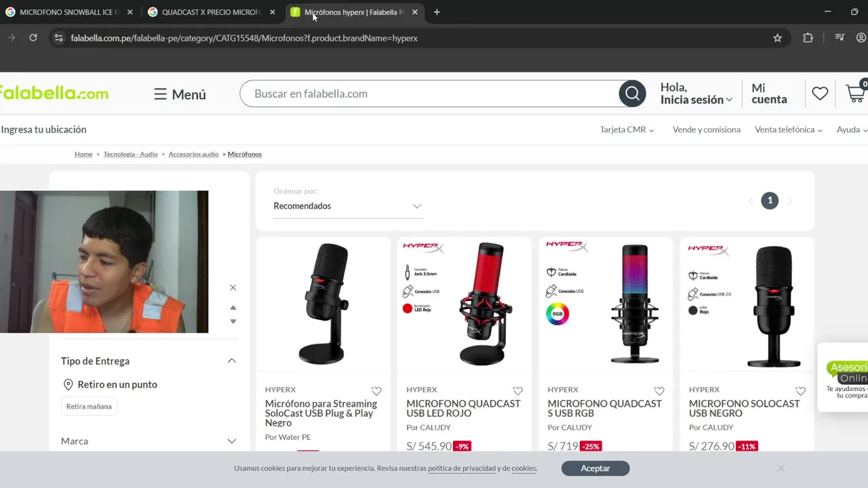Expand the Marca filter section
Viewport: 868px width, 488px height.
tap(231, 441)
